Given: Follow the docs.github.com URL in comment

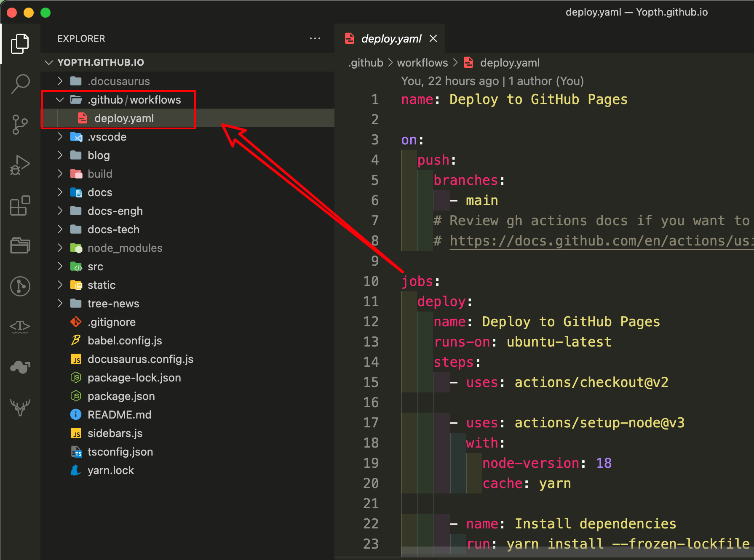Looking at the screenshot, I should pos(601,241).
